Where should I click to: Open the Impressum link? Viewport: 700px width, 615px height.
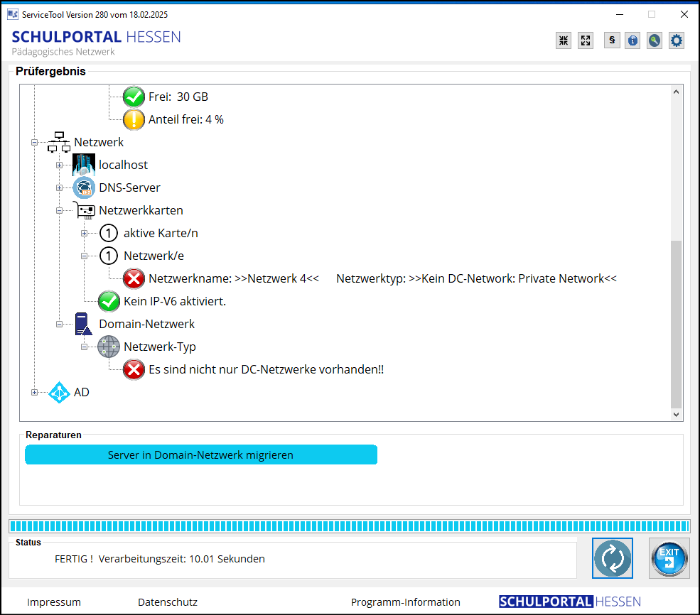[x=54, y=602]
